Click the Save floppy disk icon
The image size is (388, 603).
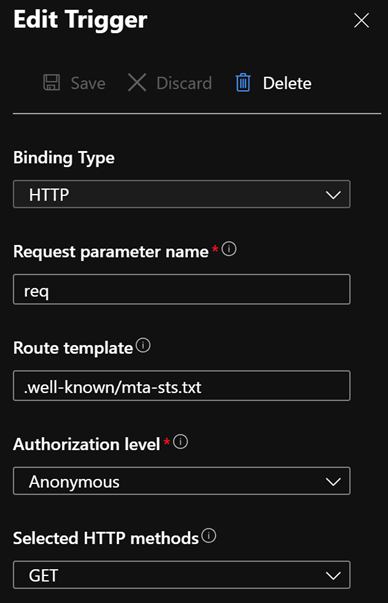(x=52, y=83)
